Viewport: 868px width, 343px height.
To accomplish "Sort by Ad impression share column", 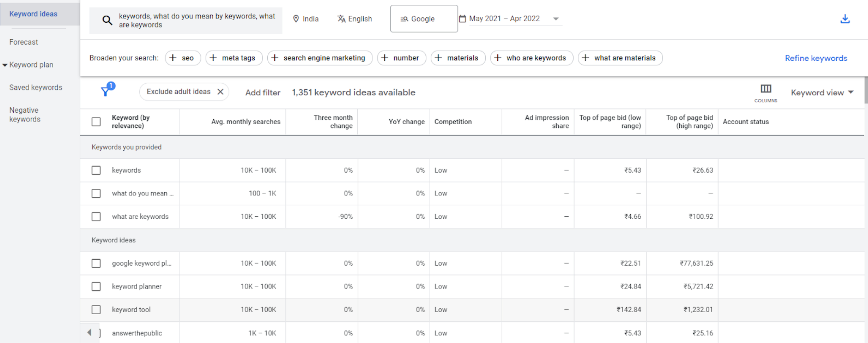I will tap(547, 121).
